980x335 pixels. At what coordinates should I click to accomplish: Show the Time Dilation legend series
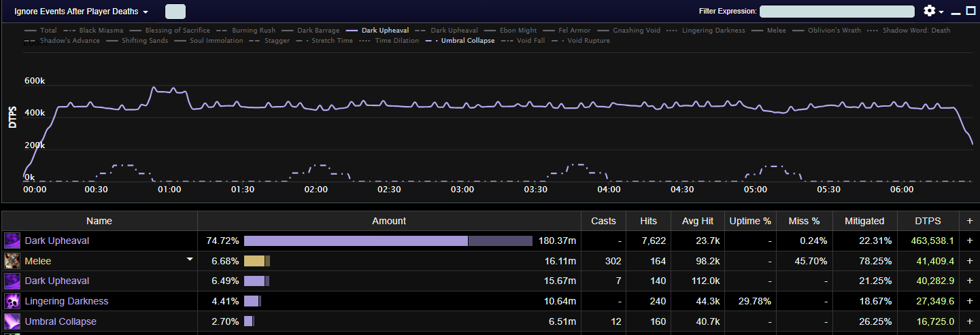[389, 41]
